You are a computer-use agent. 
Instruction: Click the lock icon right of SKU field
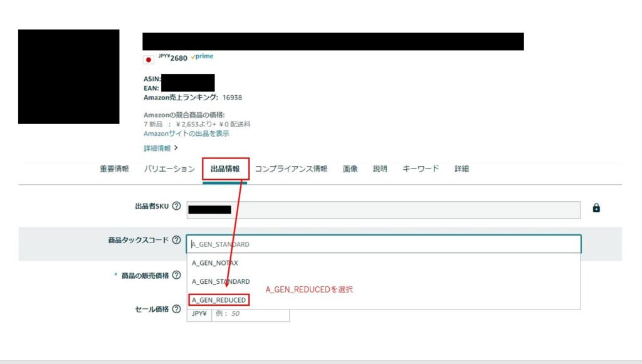pyautogui.click(x=596, y=208)
